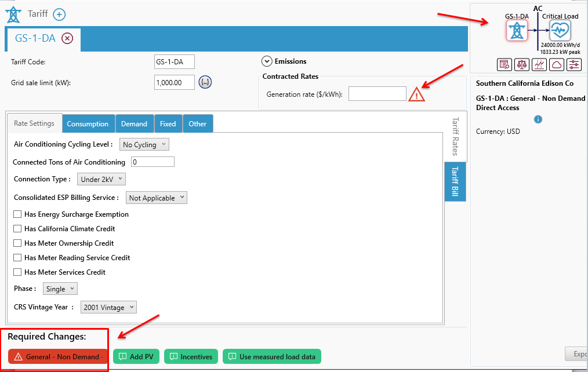
Task: Click the plus icon to add tariff
Action: pos(59,14)
